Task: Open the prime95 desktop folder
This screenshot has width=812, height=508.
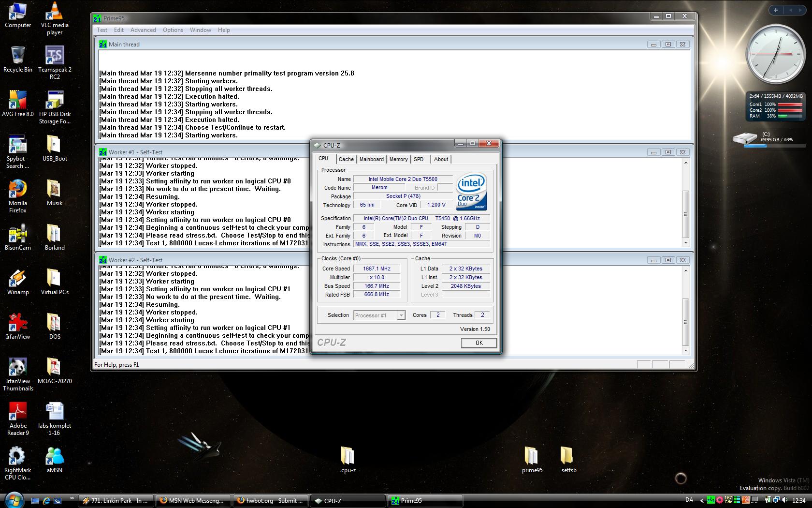Action: 532,460
